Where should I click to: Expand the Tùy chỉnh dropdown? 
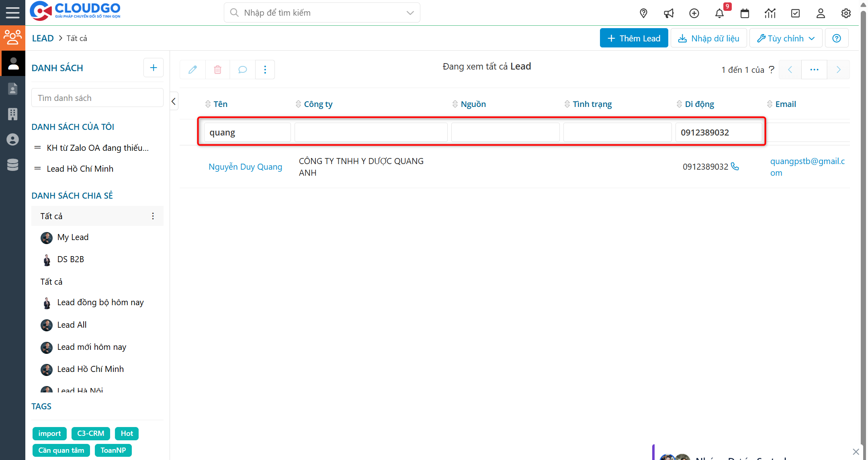coord(785,38)
